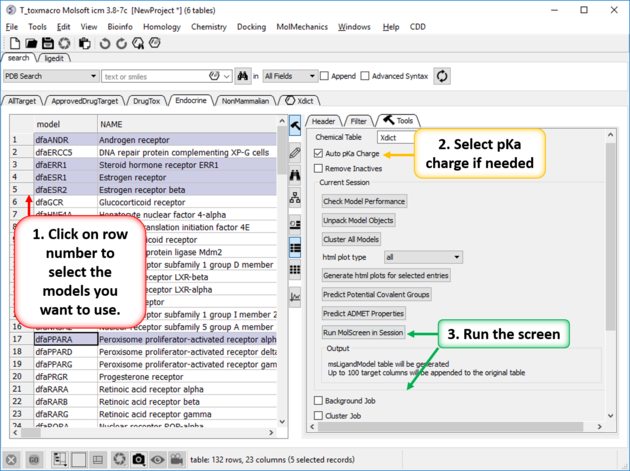Viewport: 630px width, 471px height.
Task: Click the camera snapshot icon in status bar
Action: click(139, 459)
